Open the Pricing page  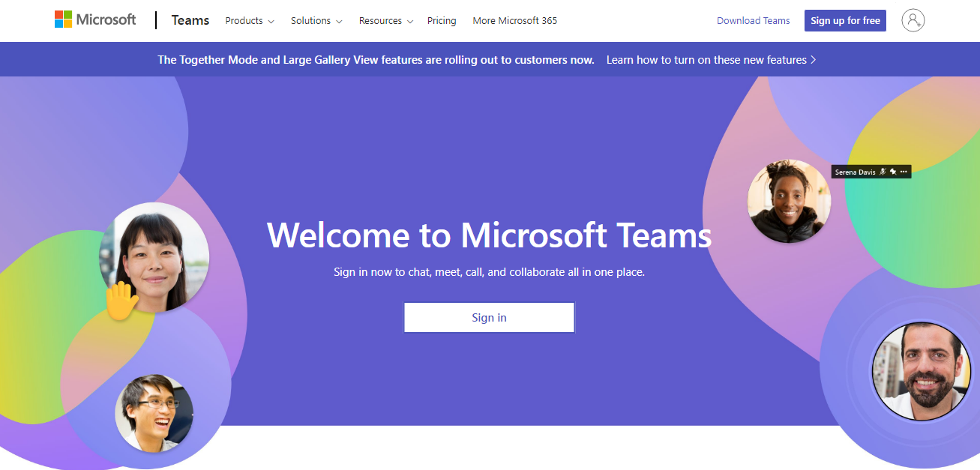442,21
